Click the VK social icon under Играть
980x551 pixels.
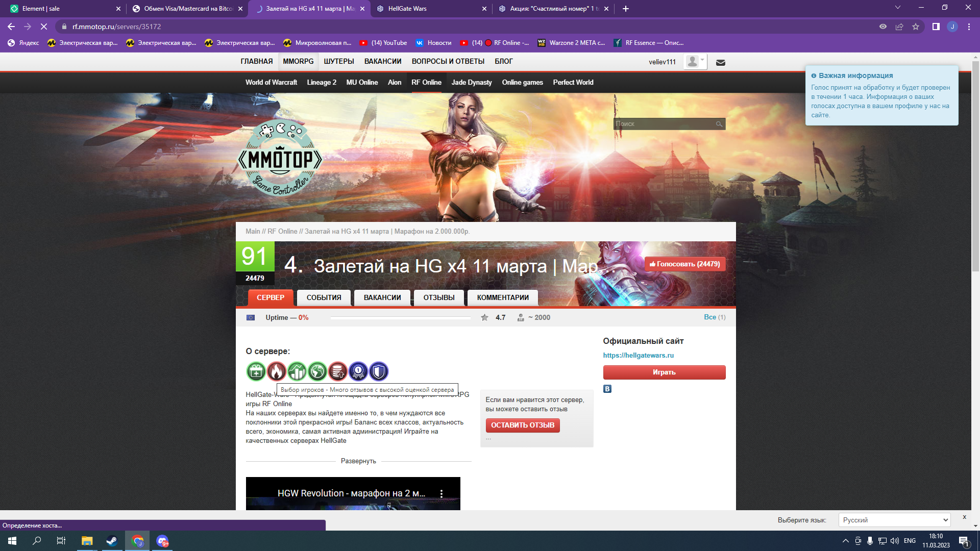pos(607,389)
